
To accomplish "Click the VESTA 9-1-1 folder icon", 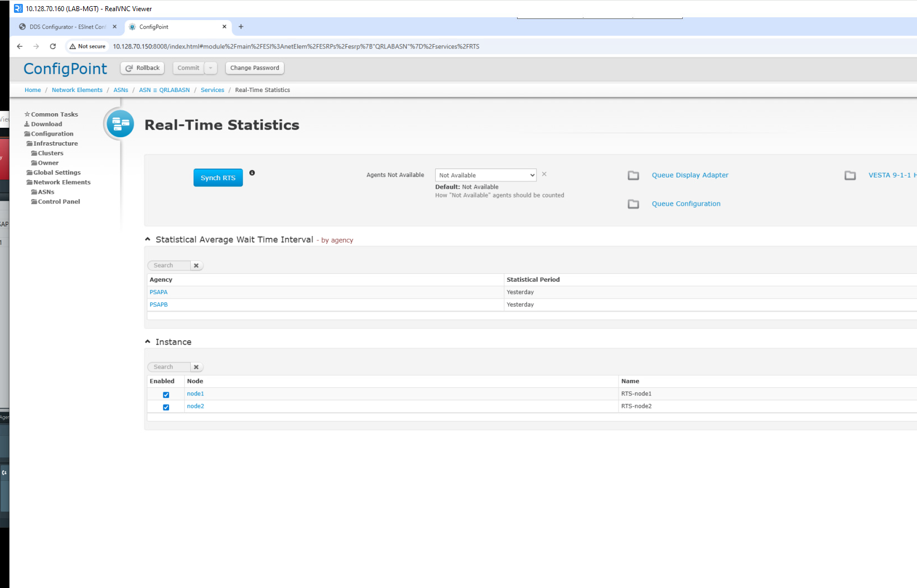I will [850, 175].
